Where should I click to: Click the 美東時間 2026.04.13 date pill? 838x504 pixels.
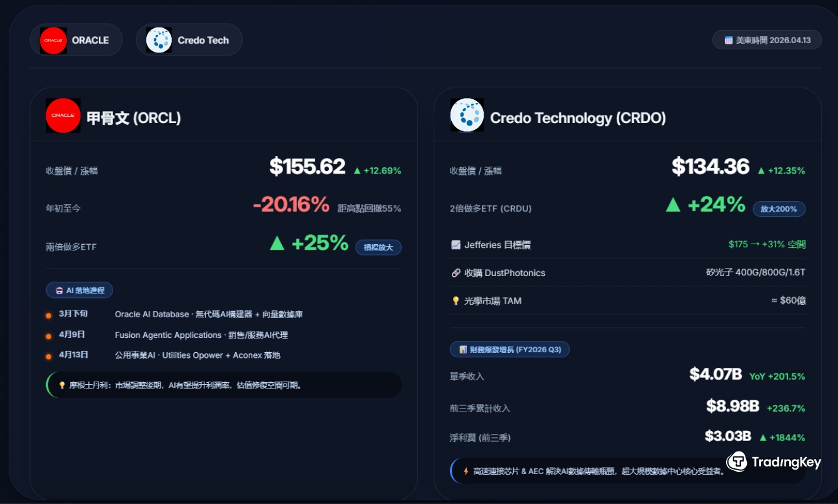[x=767, y=40]
